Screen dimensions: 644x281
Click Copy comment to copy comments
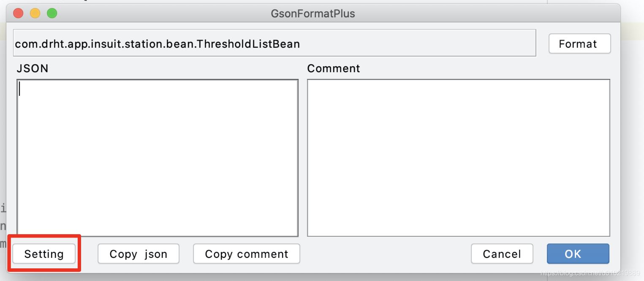246,254
